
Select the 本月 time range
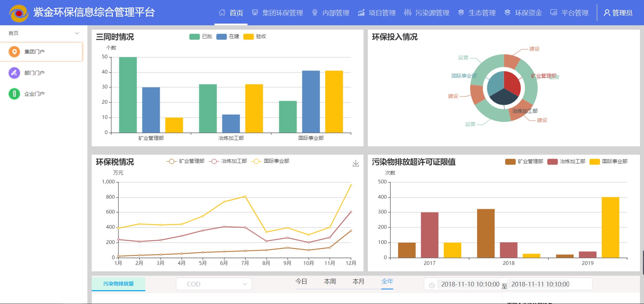click(358, 281)
